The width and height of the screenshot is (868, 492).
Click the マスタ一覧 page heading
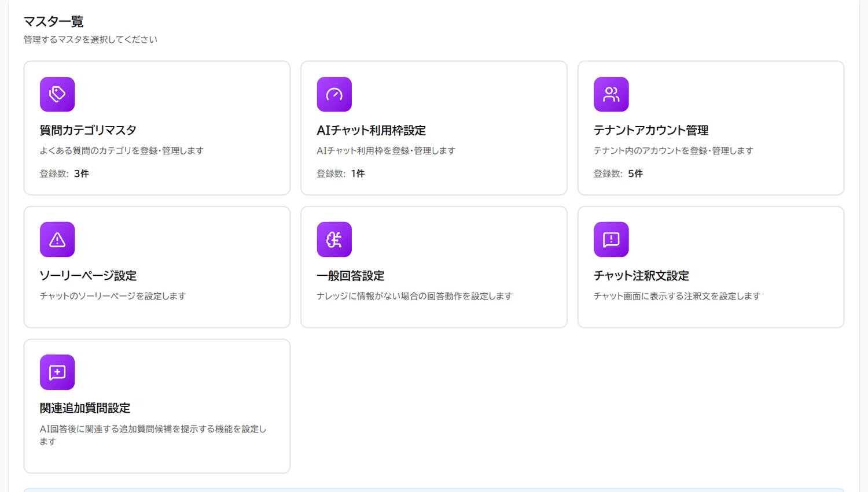(53, 21)
